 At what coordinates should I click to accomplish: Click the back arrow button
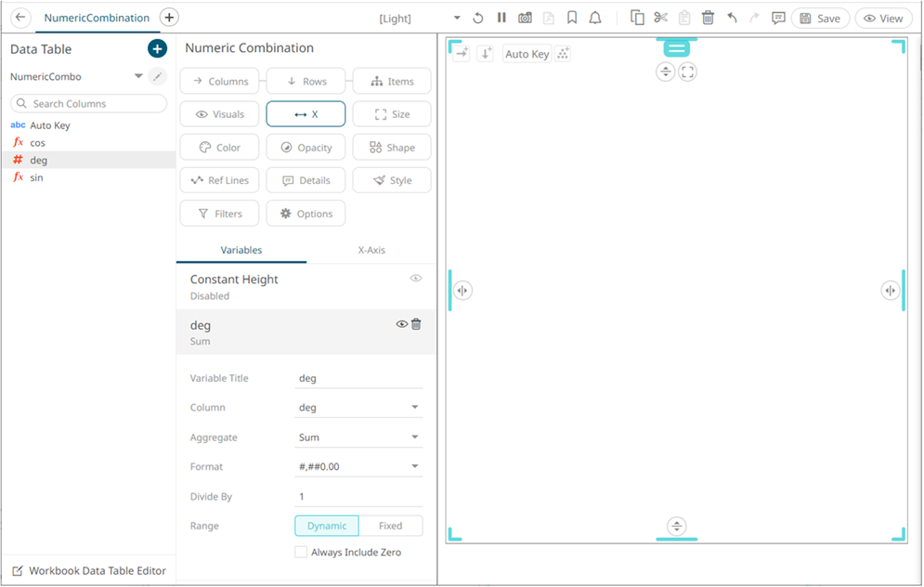click(20, 18)
